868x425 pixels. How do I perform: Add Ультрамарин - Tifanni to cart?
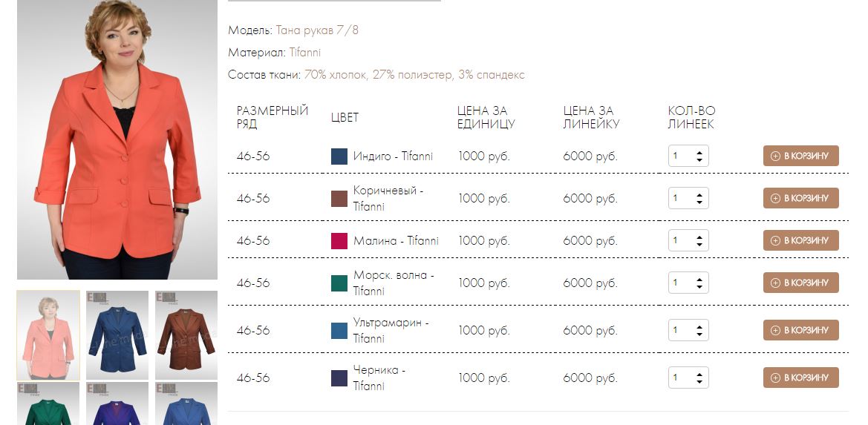[x=800, y=330]
